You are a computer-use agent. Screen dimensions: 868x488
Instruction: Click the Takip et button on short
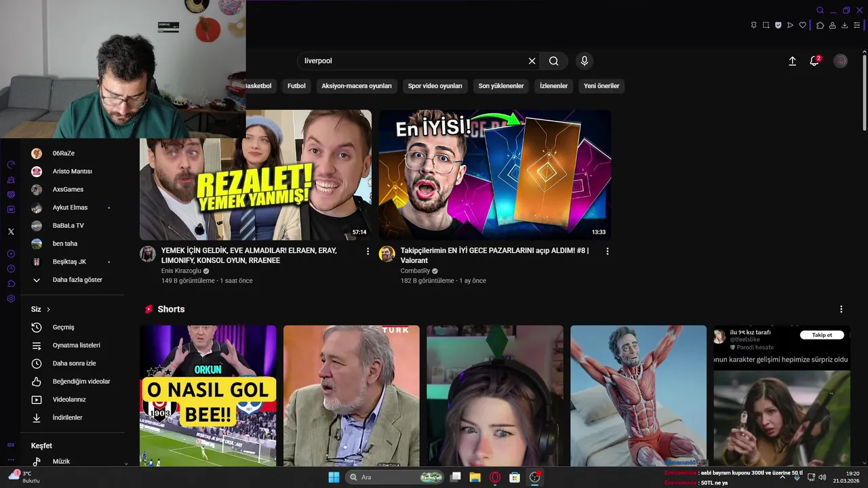pos(822,335)
